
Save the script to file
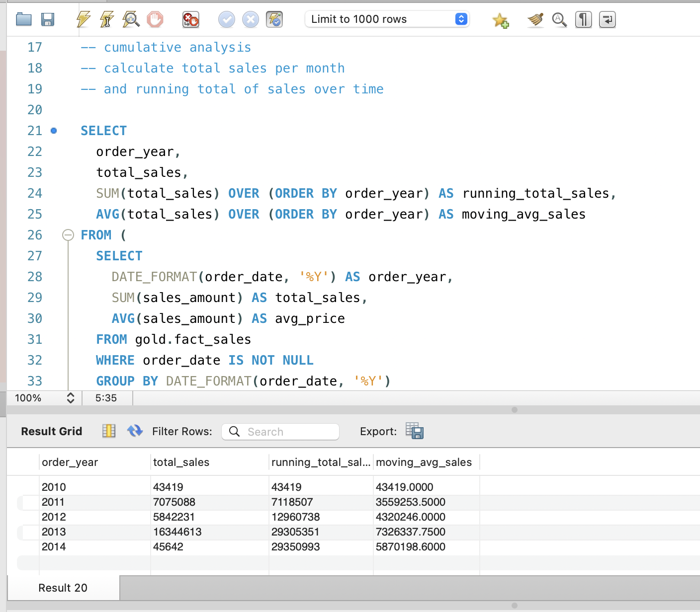pyautogui.click(x=48, y=19)
